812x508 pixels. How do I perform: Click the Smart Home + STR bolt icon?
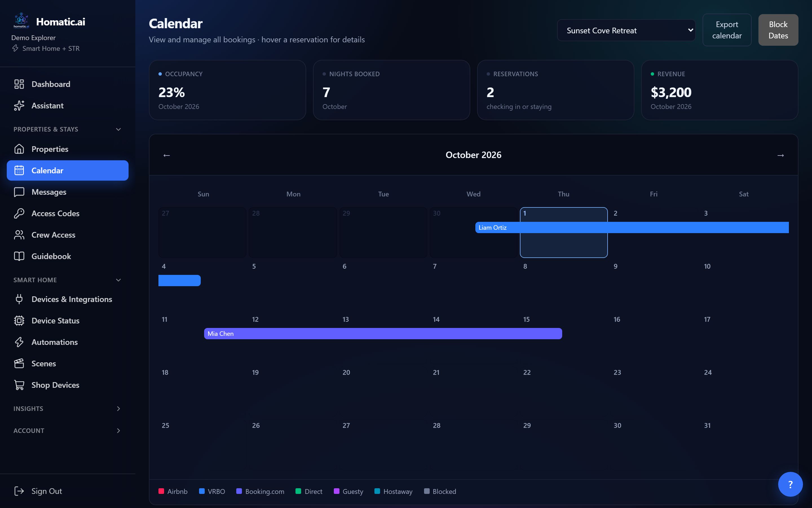(16, 48)
